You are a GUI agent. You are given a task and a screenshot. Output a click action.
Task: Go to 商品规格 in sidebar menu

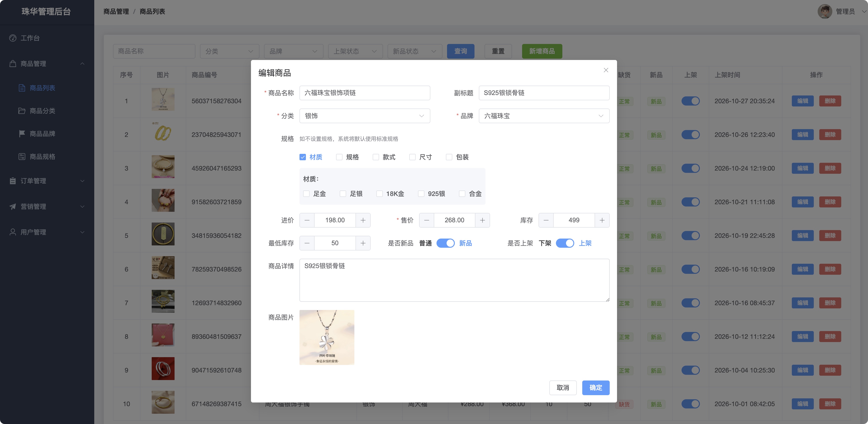(43, 157)
